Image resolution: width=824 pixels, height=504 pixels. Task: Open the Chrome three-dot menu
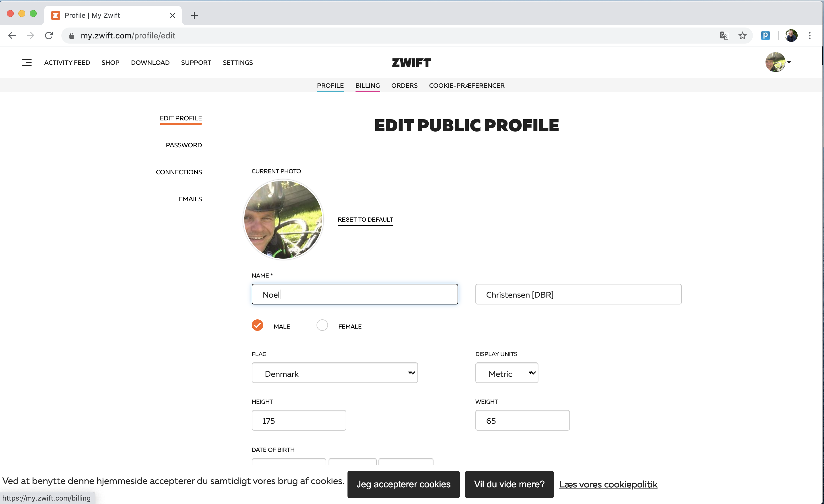810,36
